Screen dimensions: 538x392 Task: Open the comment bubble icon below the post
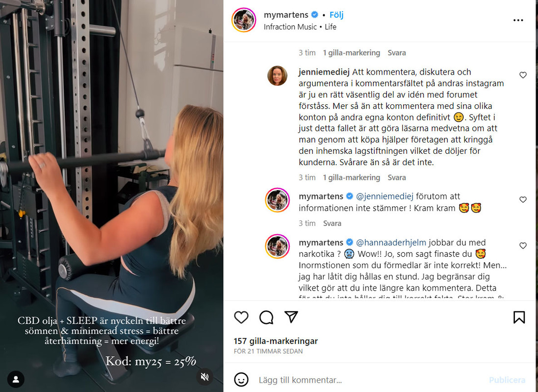266,317
